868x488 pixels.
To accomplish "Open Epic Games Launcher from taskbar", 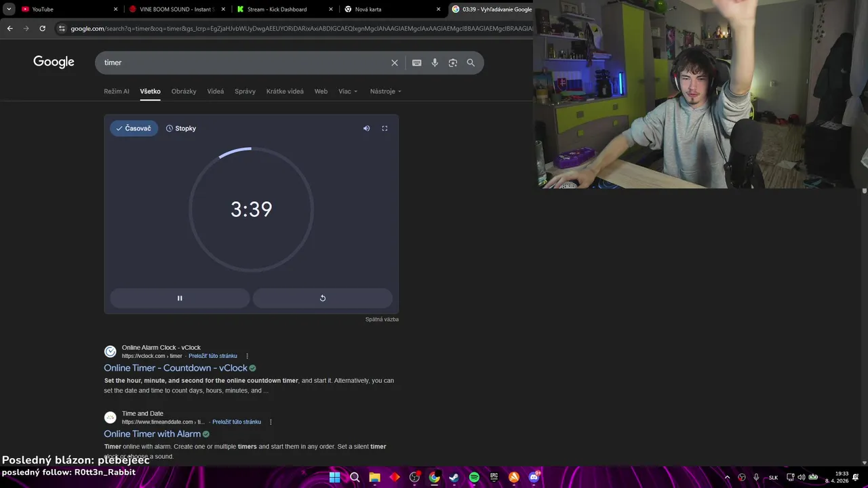I will (x=494, y=477).
